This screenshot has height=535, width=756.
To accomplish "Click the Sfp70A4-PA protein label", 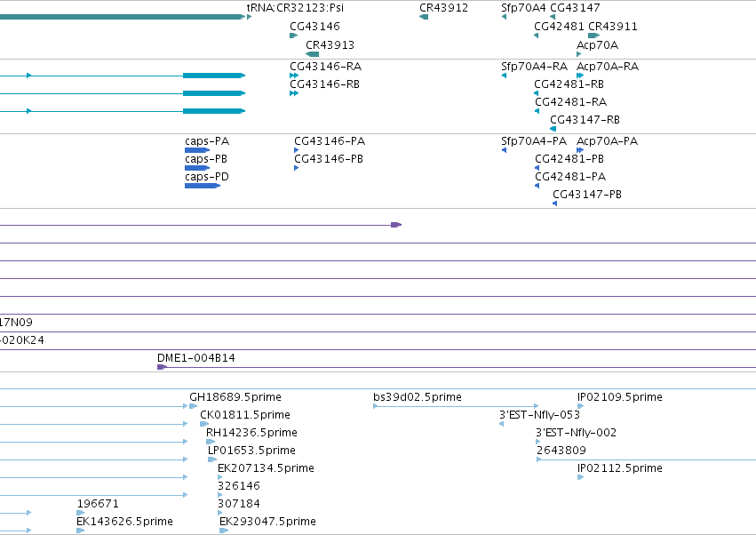I will pos(533,141).
